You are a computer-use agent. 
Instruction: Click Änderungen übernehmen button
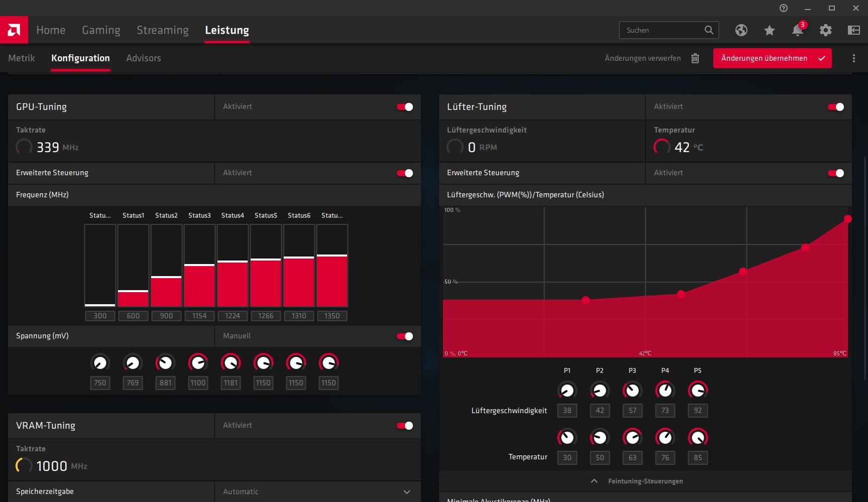773,58
